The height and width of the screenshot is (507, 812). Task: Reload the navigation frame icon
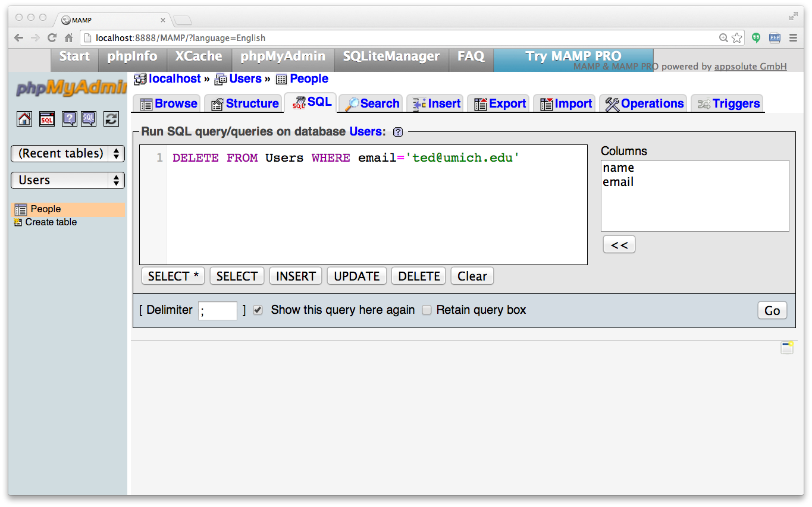(x=111, y=119)
